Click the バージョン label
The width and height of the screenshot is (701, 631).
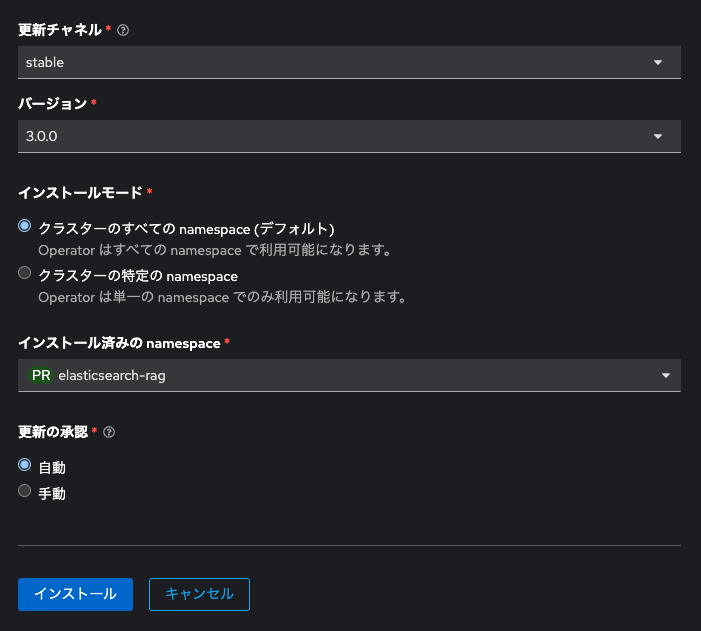[x=53, y=104]
